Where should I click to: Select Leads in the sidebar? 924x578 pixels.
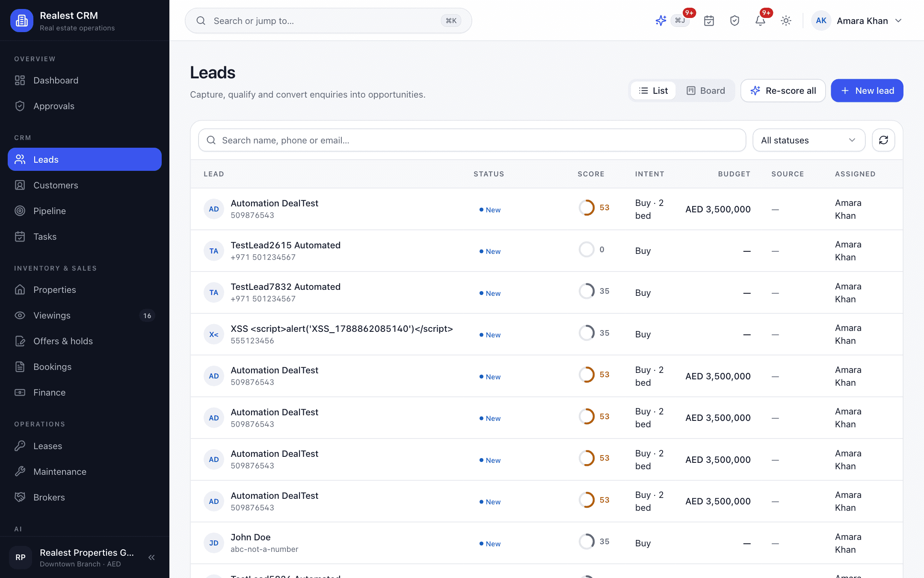[x=85, y=159]
